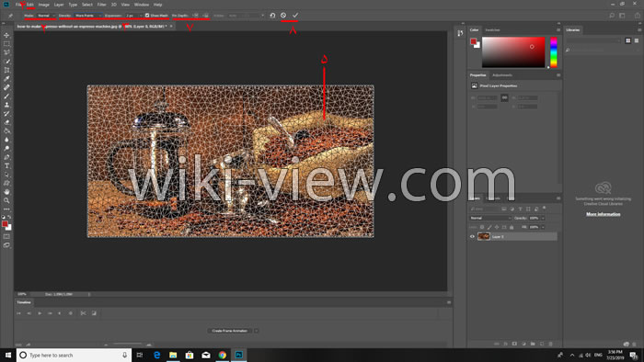Open File Explorer from taskbar
This screenshot has height=362, width=644.
173,355
